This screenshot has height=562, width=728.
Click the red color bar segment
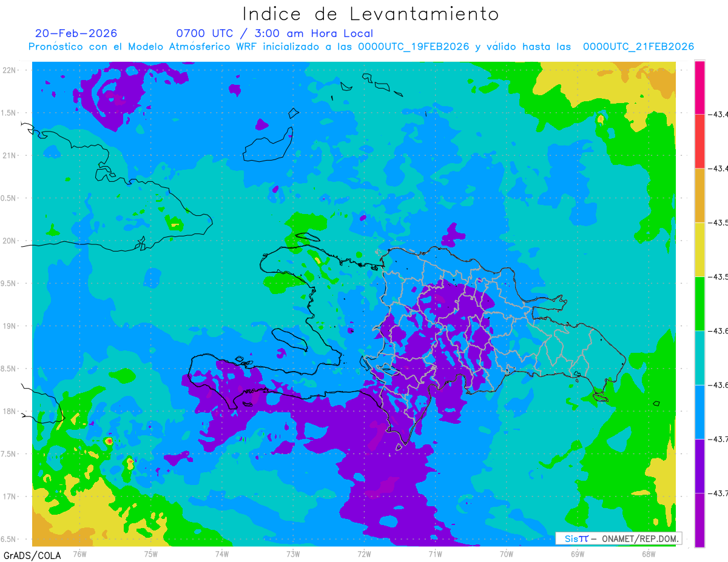699,141
